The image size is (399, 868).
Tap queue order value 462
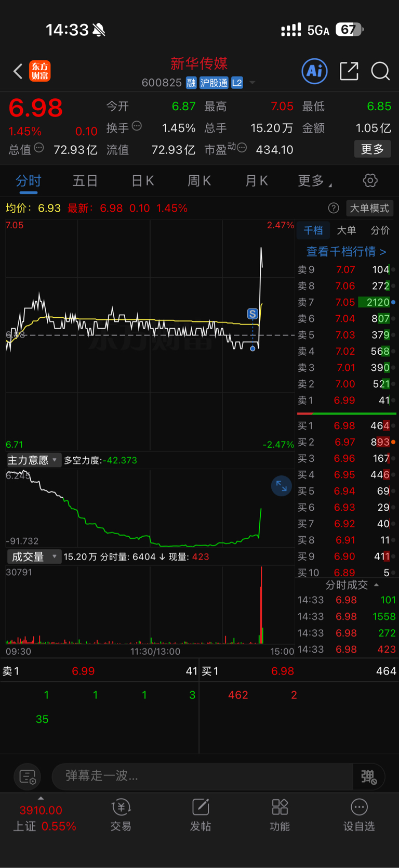[238, 695]
